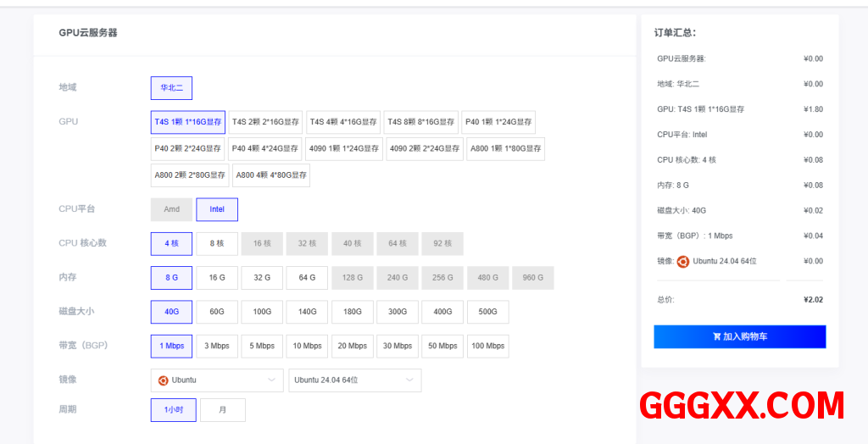Click the Ubuntu logo in order summary
The image size is (868, 444).
(x=682, y=262)
